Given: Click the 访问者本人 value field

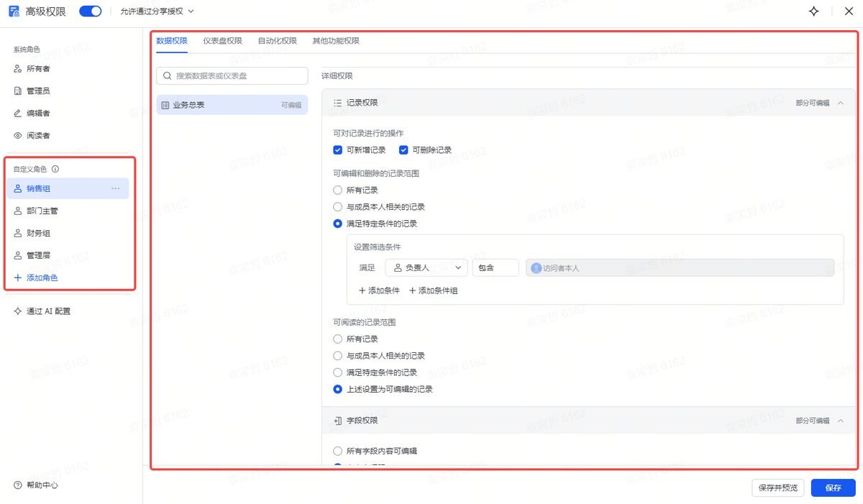Looking at the screenshot, I should click(680, 267).
